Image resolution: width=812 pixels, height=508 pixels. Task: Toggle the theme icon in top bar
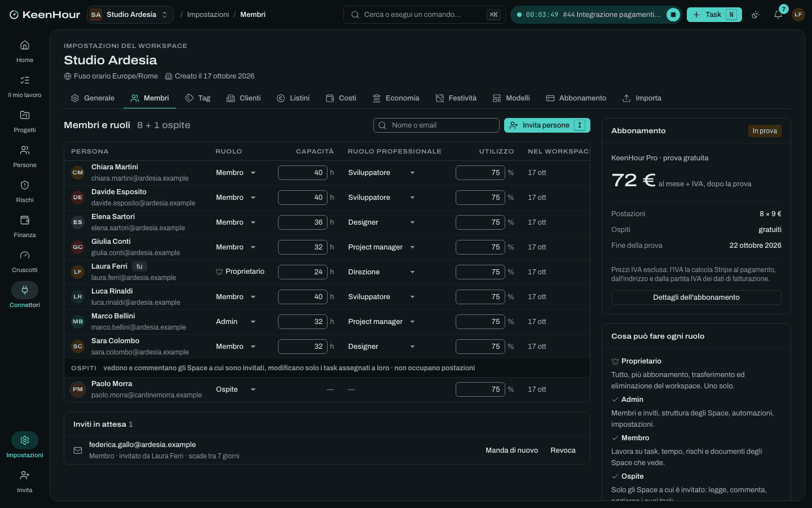[756, 15]
